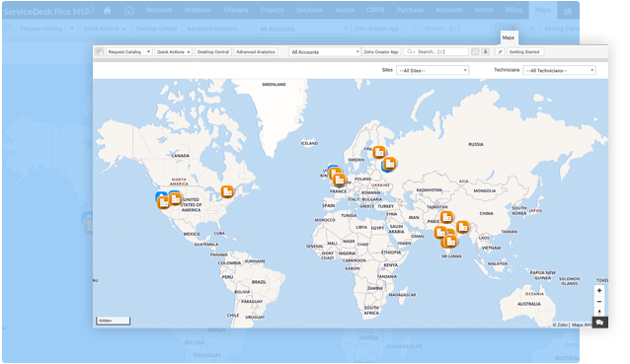Focus the Search field in front toolbar
Viewport: 630px width, 364px height.
click(435, 51)
